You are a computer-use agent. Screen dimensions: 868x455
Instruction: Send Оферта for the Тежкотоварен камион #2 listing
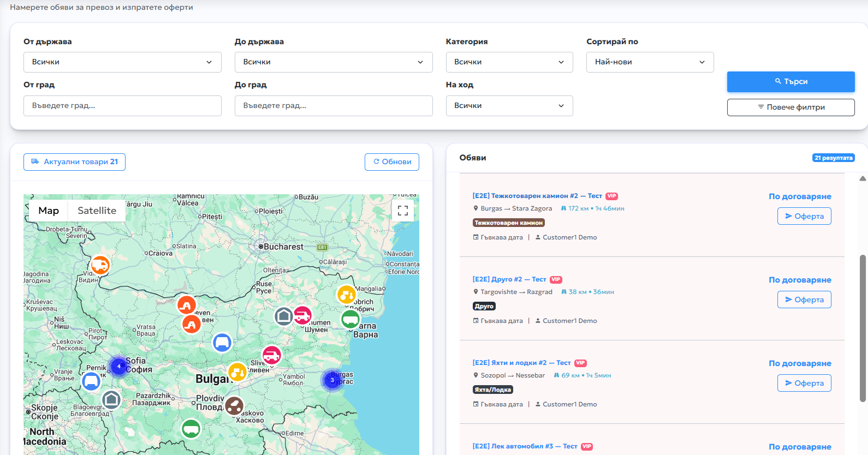click(804, 216)
